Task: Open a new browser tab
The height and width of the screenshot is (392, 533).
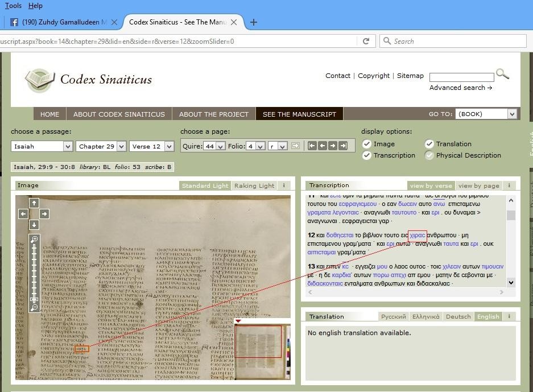Action: click(x=253, y=22)
